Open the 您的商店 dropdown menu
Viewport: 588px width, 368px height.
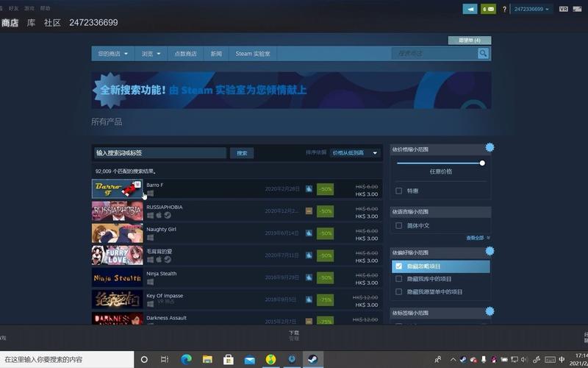tap(113, 54)
